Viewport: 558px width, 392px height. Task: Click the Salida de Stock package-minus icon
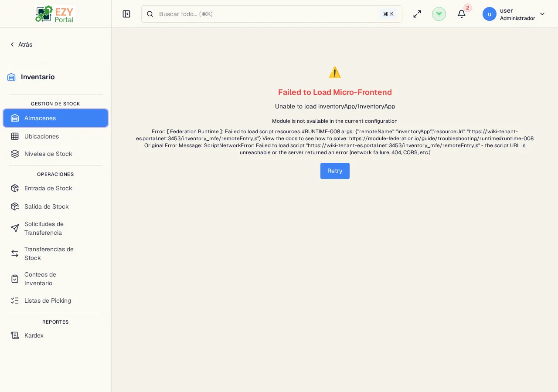click(15, 206)
